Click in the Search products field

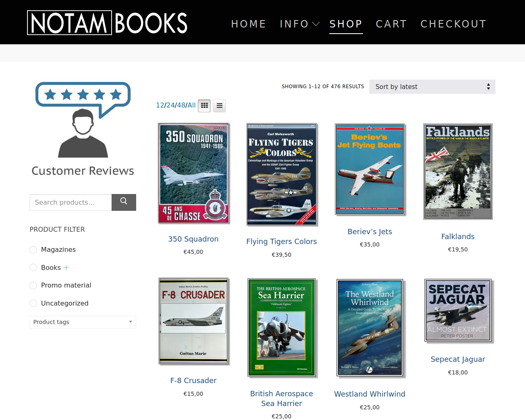71,202
